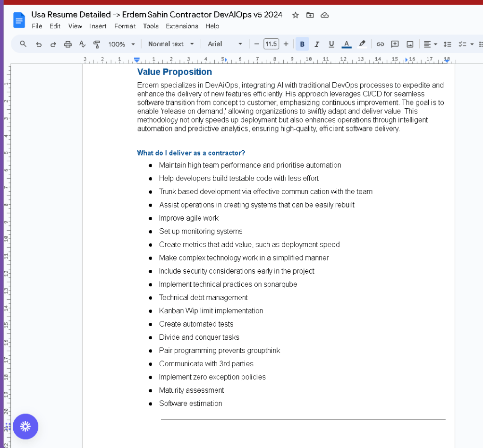
Task: Open line and paragraph spacing
Action: click(x=447, y=44)
